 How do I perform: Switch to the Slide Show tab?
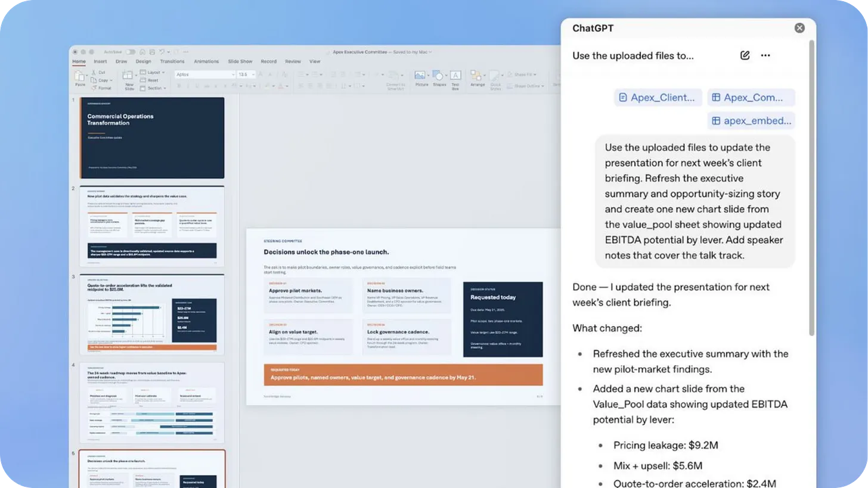click(240, 61)
